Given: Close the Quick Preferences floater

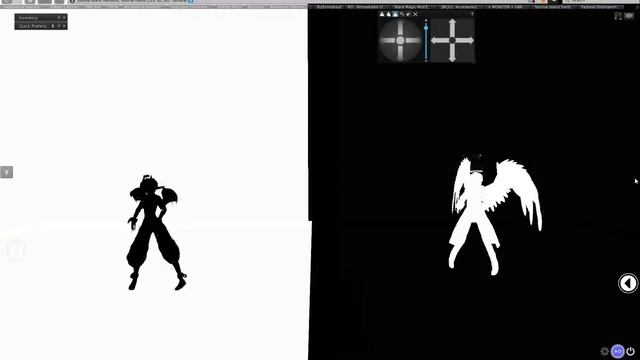Looking at the screenshot, I should (x=64, y=26).
